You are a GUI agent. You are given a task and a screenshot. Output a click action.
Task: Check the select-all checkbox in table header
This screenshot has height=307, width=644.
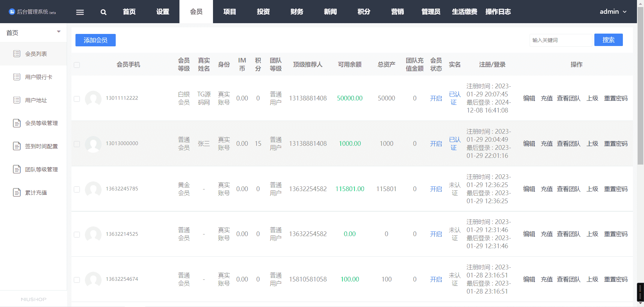pos(77,65)
